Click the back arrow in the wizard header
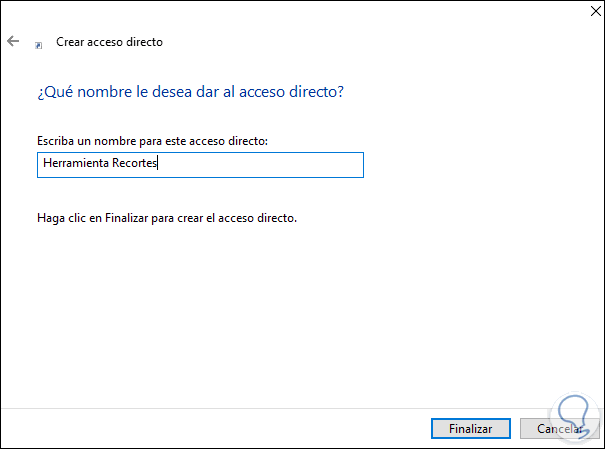 [x=12, y=42]
